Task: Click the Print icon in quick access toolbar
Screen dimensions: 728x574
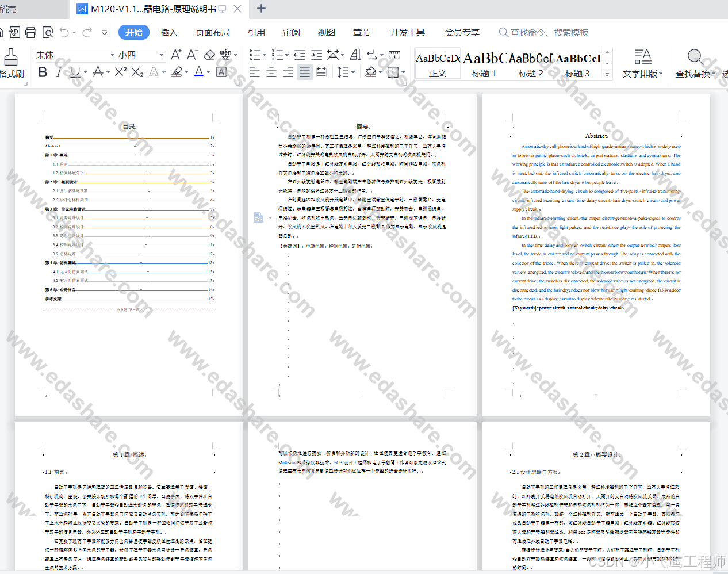Action: 30,32
